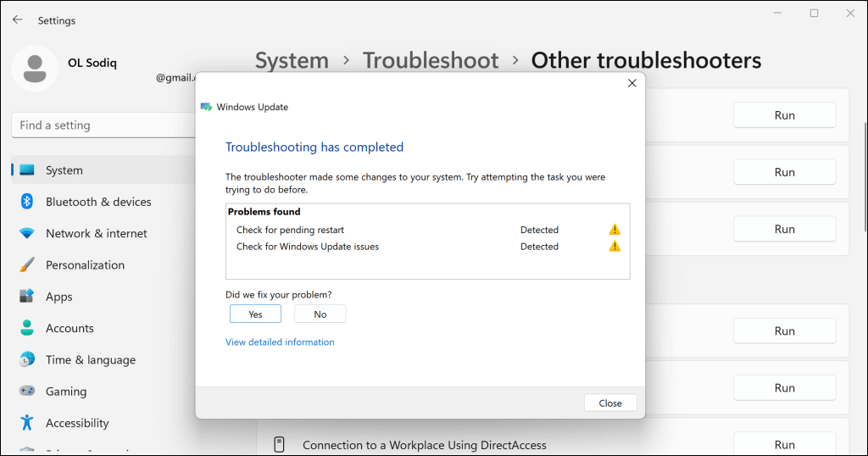Click the Network & internet Wi-Fi icon

click(27, 233)
